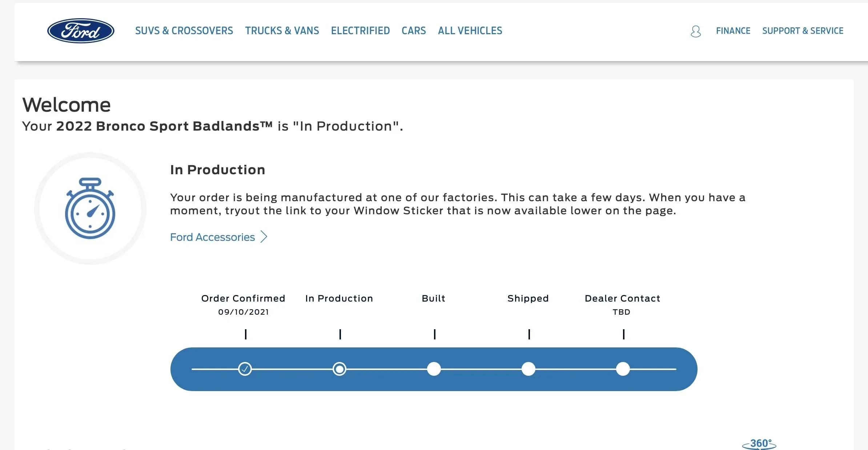The image size is (868, 450).
Task: Click the stopwatch In Production icon
Action: [x=90, y=208]
